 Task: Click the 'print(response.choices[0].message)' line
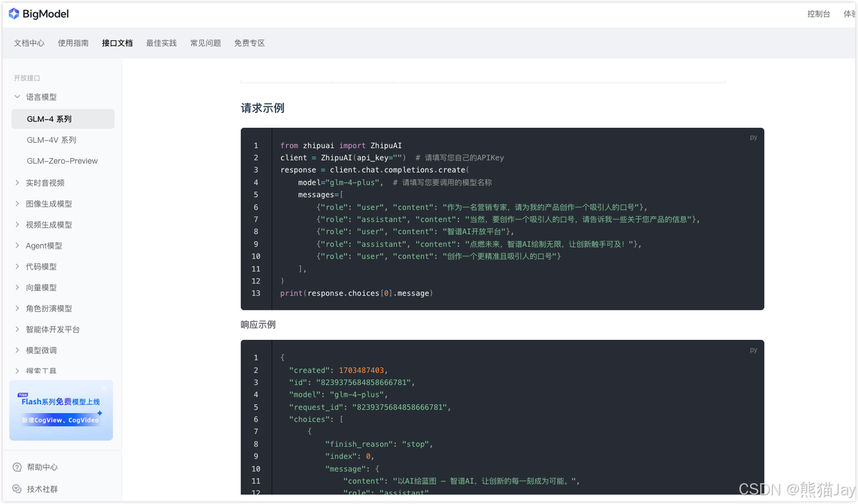(x=357, y=293)
